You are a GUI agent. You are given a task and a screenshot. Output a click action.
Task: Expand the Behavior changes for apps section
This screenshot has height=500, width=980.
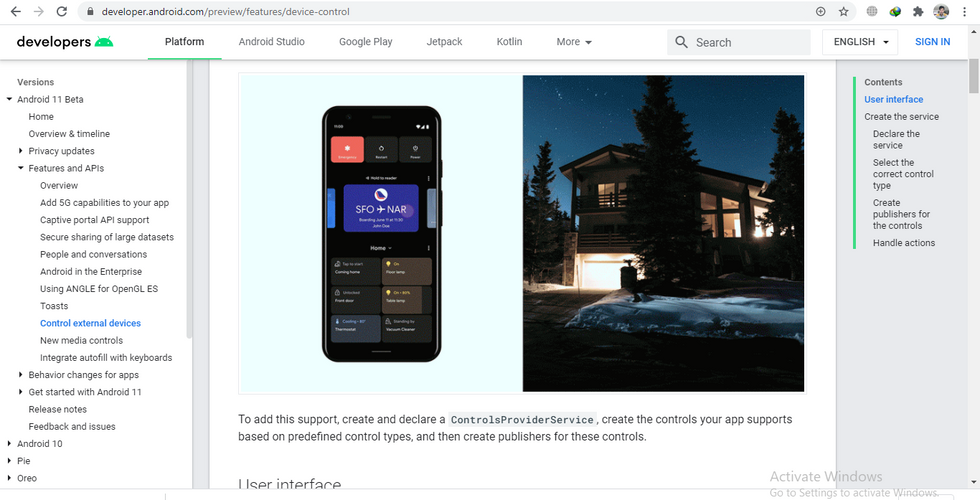pos(21,374)
